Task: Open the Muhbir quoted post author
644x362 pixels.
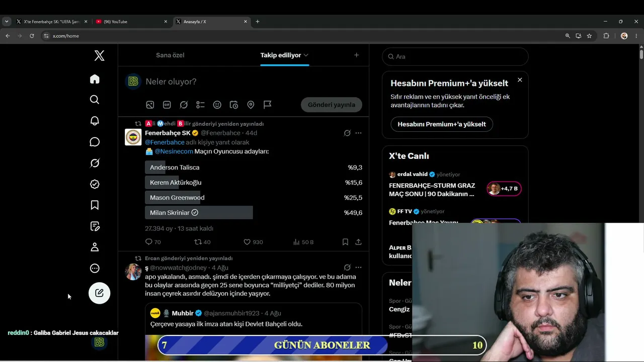Action: 183,313
